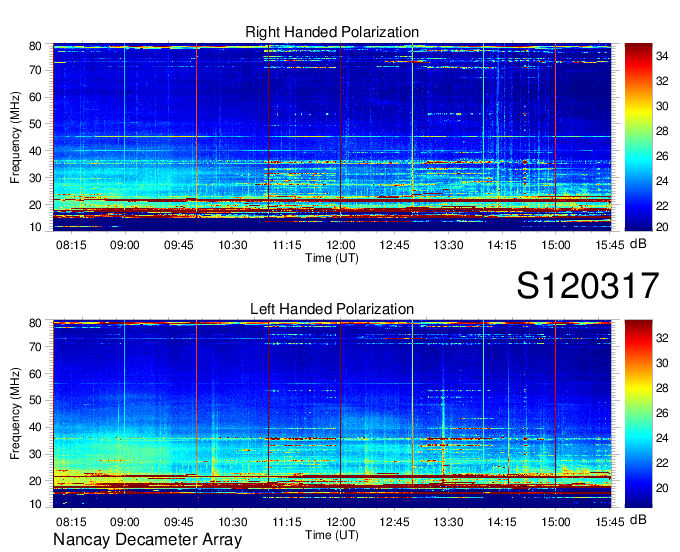Click the 28 value on Right Handed colorbar
Image resolution: width=680 pixels, height=552 pixels.
[x=662, y=131]
